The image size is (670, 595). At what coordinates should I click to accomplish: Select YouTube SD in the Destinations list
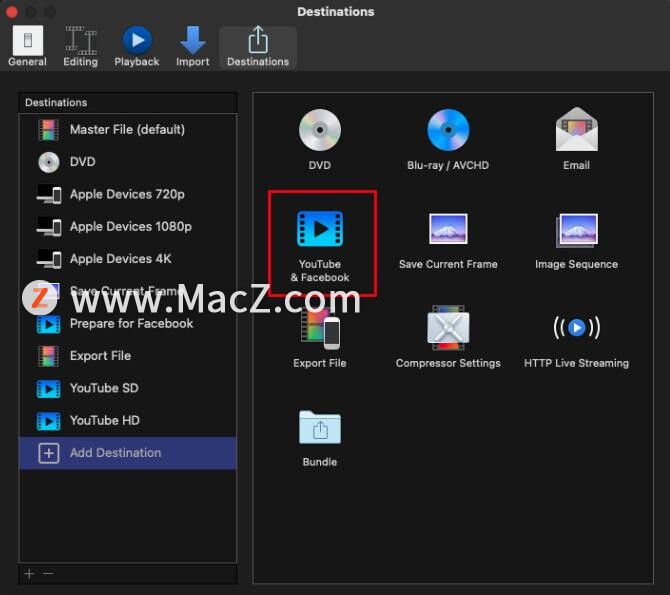[x=128, y=388]
